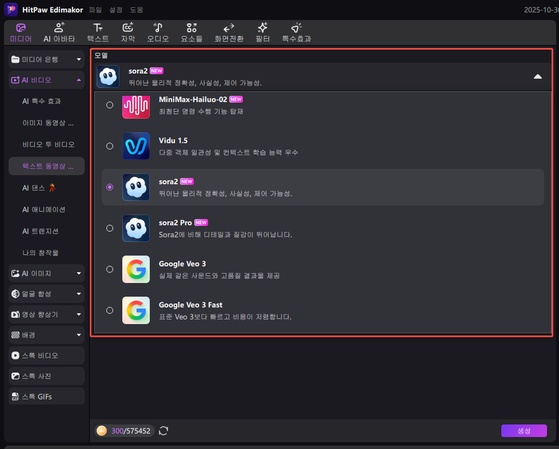
Task: Open 스톡 GIFs in the sidebar
Action: (46, 396)
